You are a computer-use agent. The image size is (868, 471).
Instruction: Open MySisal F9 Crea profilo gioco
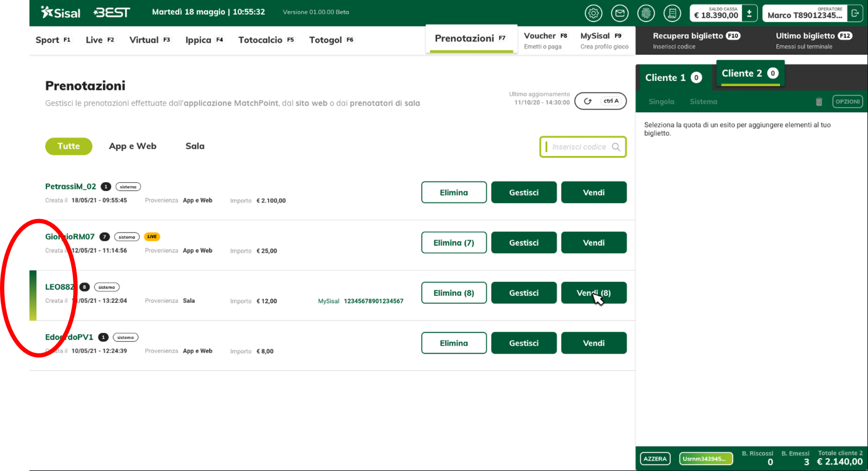(604, 40)
